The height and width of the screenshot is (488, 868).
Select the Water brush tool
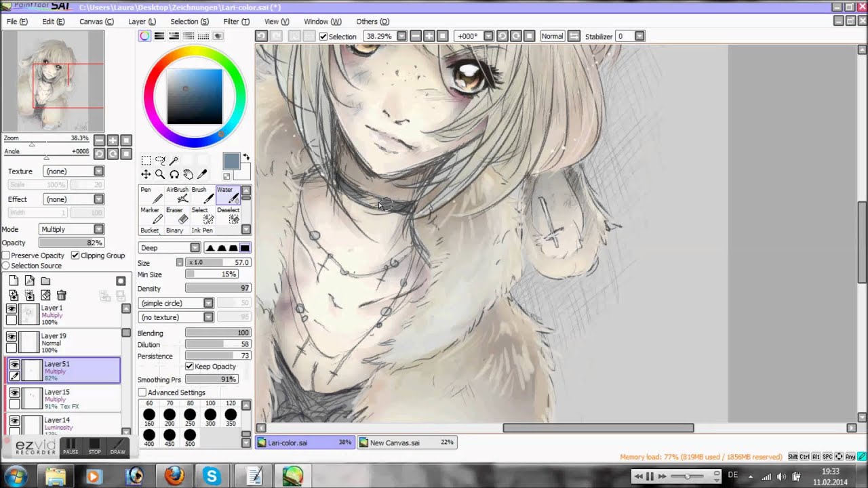pos(228,195)
